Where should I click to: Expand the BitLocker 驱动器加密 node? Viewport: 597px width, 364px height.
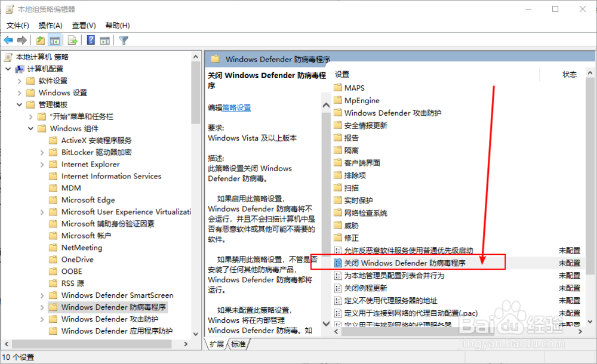pos(42,153)
